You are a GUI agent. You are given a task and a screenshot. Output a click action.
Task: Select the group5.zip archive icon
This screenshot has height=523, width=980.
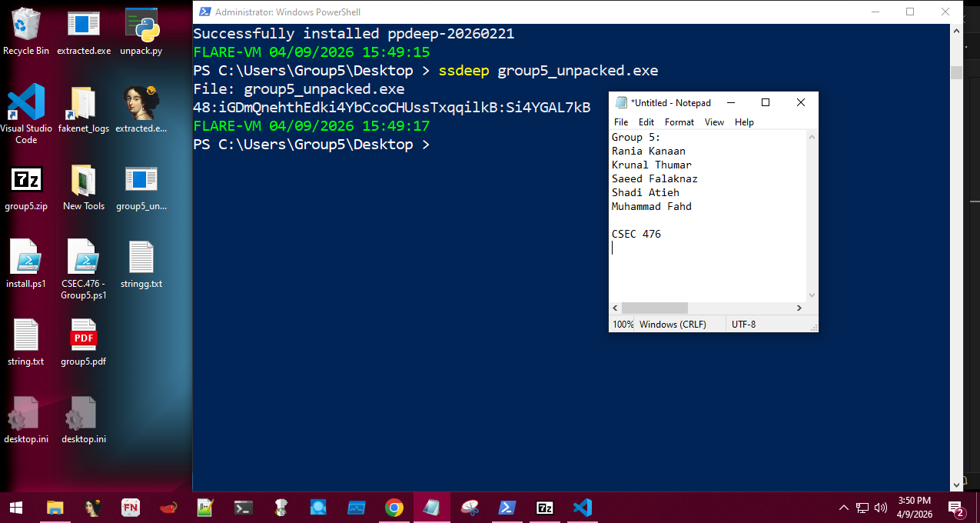(26, 187)
